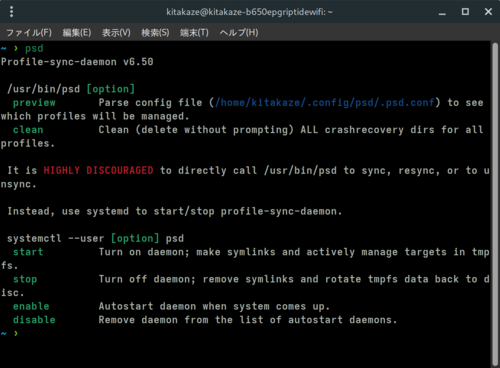500x368 pixels.
Task: Click the empty prompt at bottom
Action: tap(9, 333)
